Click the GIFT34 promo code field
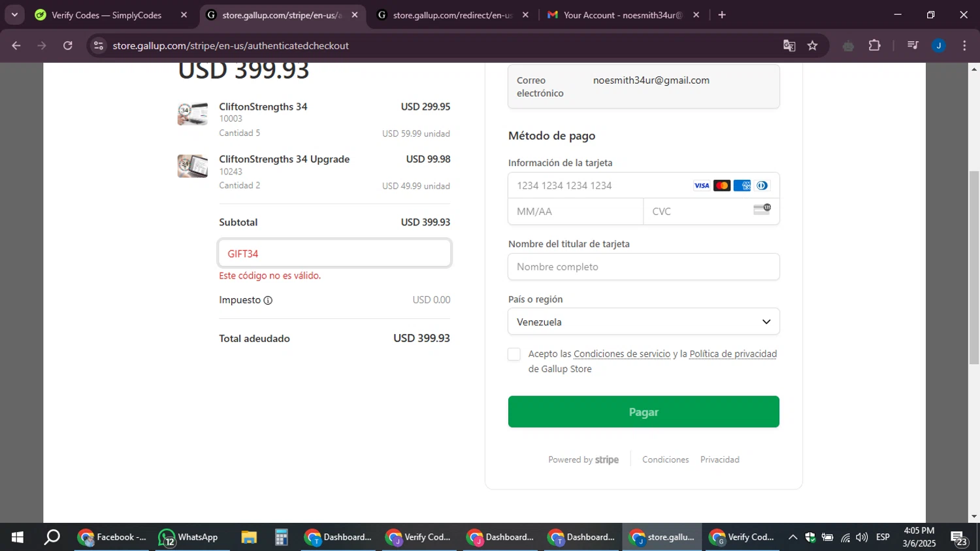980x551 pixels. pyautogui.click(x=335, y=254)
